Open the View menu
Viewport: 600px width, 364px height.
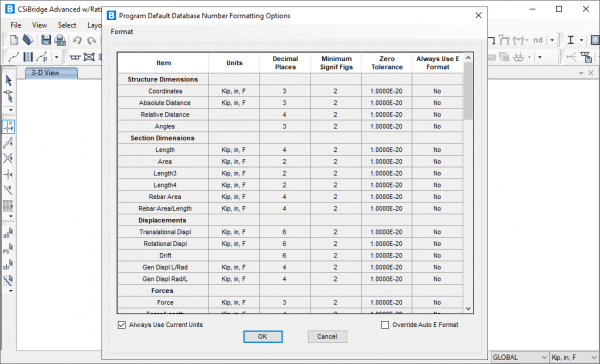click(x=39, y=25)
